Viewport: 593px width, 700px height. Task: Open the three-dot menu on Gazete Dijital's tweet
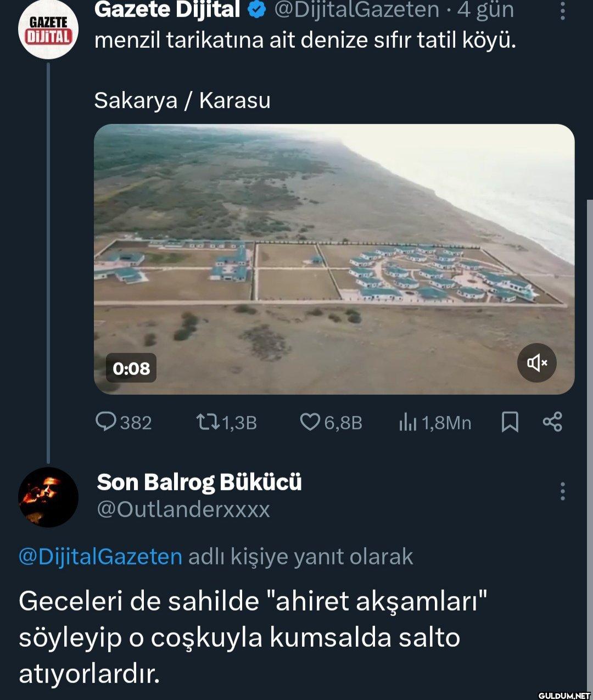(x=562, y=10)
